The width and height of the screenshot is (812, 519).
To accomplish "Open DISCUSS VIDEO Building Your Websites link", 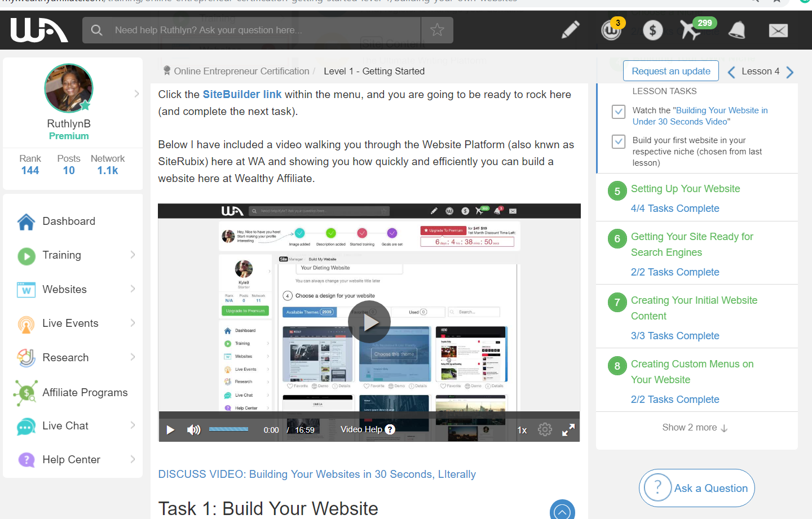I will click(x=317, y=474).
